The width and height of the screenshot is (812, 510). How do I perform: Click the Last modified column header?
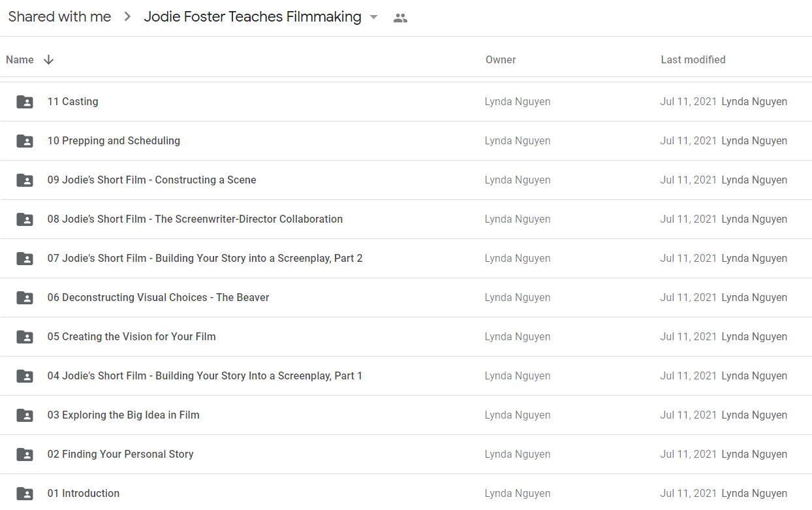(693, 59)
